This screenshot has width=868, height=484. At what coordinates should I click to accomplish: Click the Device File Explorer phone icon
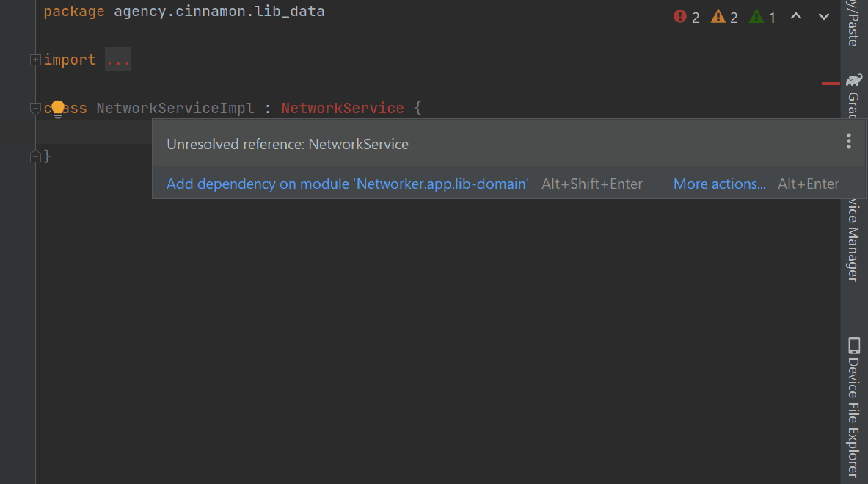tap(853, 345)
